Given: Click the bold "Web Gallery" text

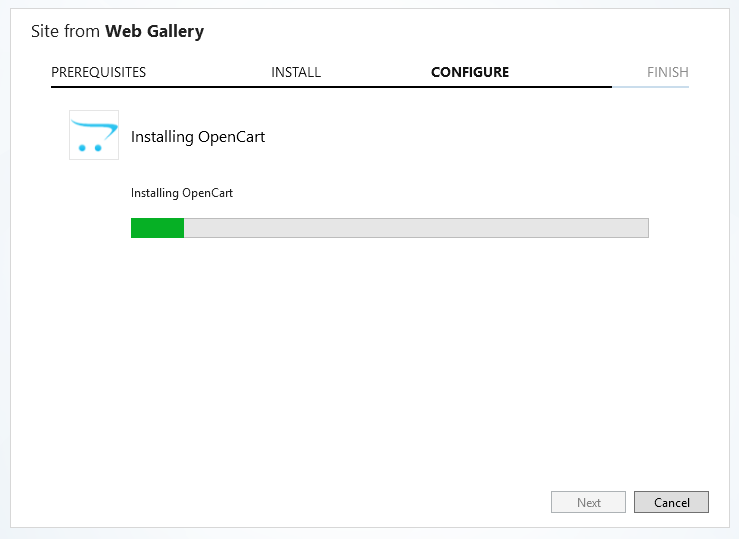Looking at the screenshot, I should [154, 31].
